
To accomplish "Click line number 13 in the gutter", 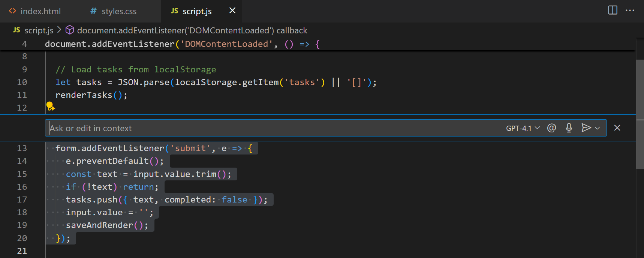I will 22,148.
